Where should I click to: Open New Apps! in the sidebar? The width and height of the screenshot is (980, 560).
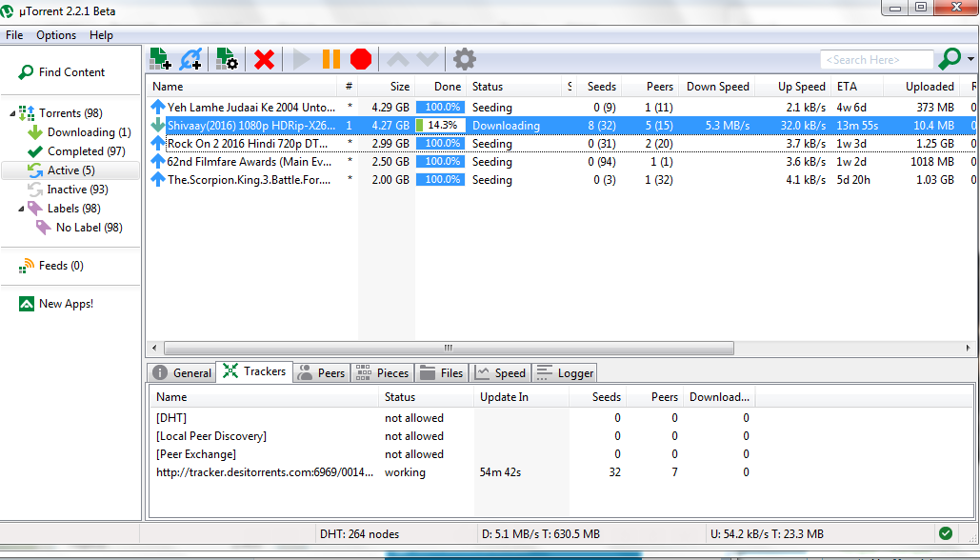pos(66,304)
